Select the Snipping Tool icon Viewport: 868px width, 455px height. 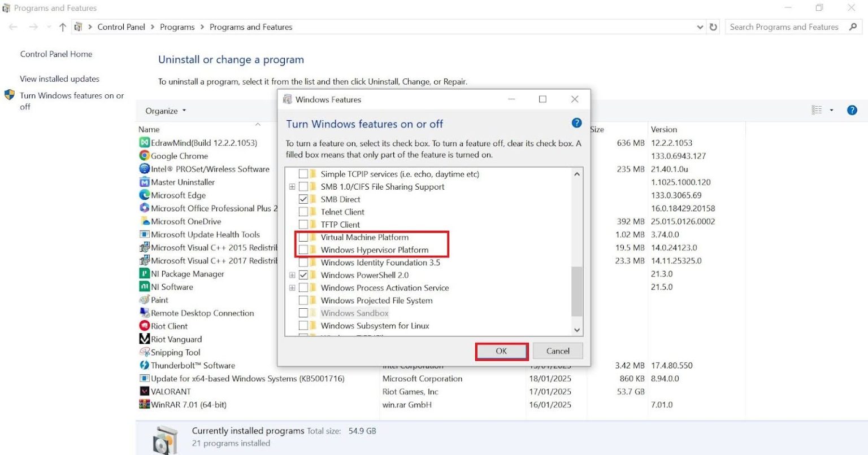tap(144, 352)
